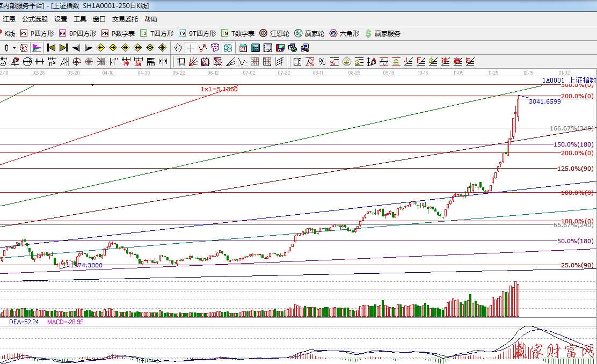This screenshot has width=597, height=364.
Task: Expand the candlestick type dropdown arrow
Action: click(14, 48)
